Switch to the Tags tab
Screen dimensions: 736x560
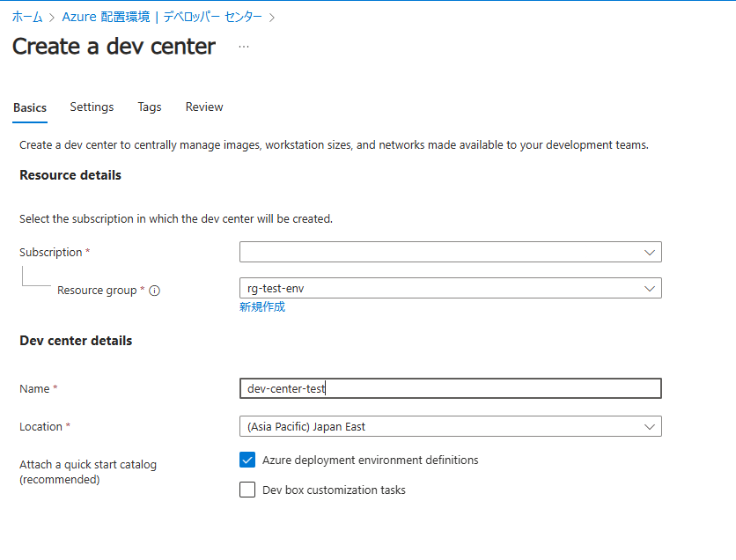[150, 107]
